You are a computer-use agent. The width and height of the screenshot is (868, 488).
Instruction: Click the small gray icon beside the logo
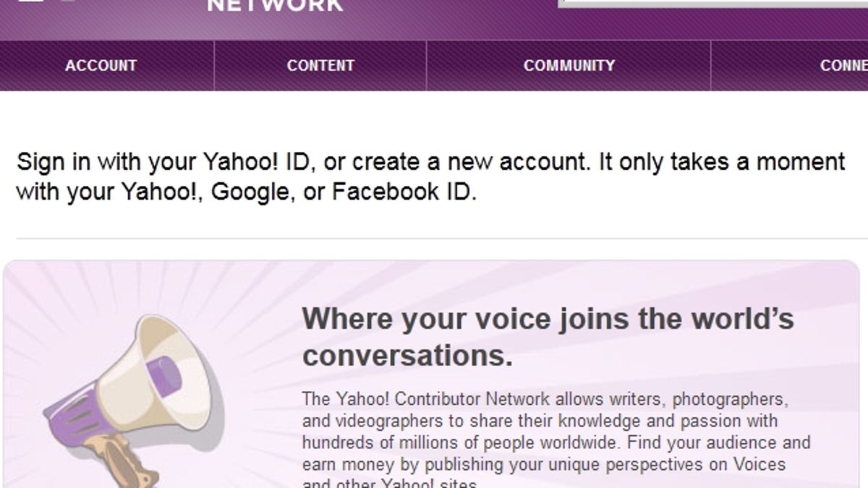tap(67, 2)
